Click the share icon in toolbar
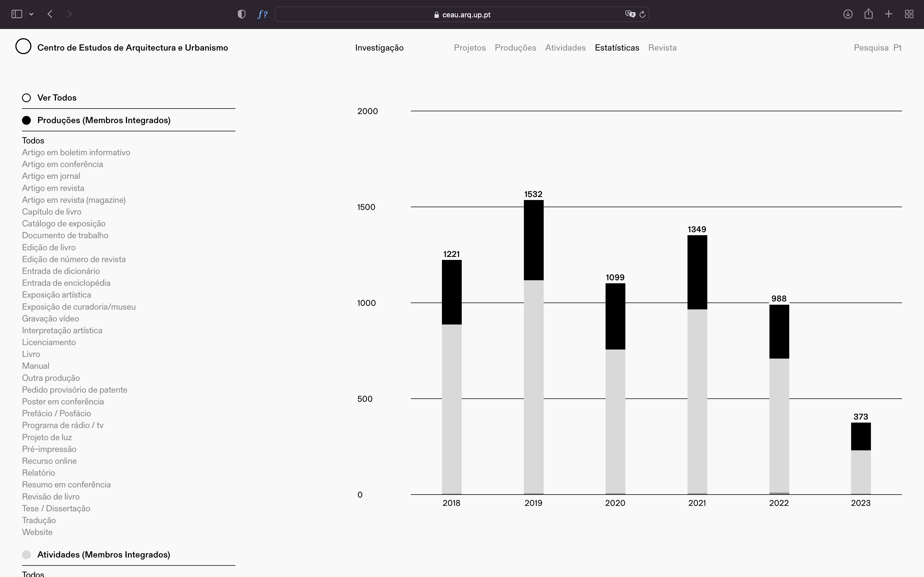The image size is (924, 577). tap(869, 14)
